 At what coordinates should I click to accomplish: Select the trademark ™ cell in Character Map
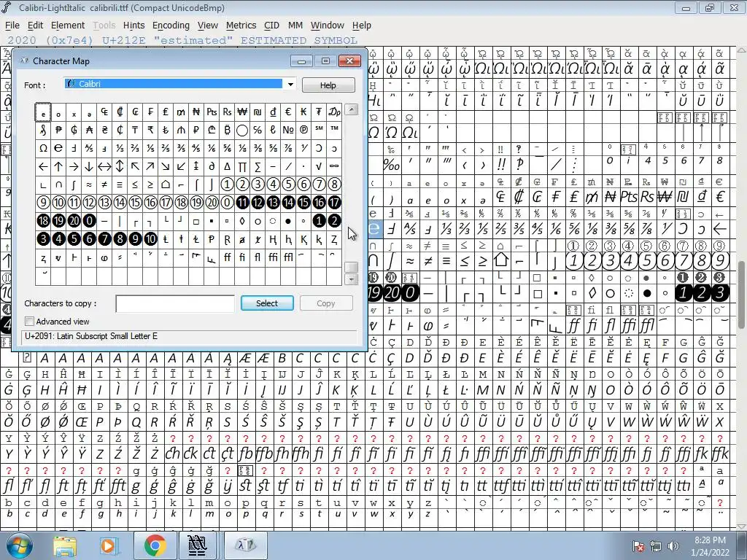334,130
